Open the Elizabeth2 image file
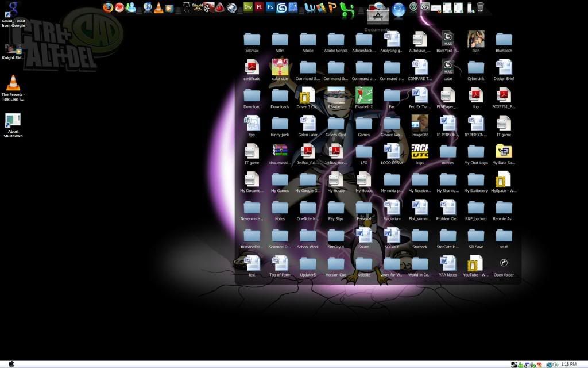The image size is (588, 368). (x=363, y=98)
